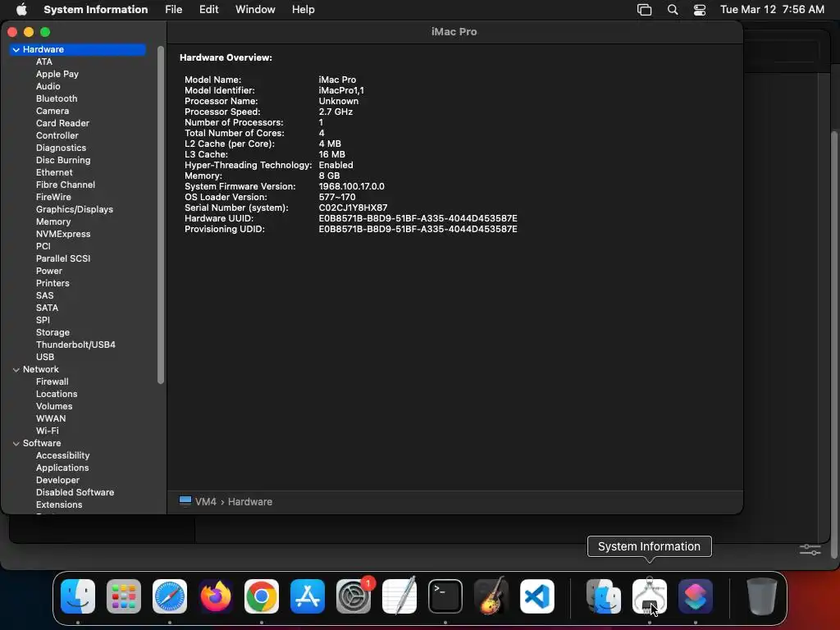Select NVMExpress in the sidebar
840x630 pixels.
pyautogui.click(x=63, y=234)
